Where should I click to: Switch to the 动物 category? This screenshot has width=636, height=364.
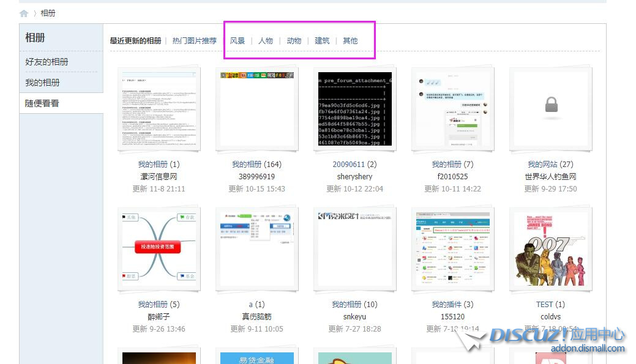[294, 41]
